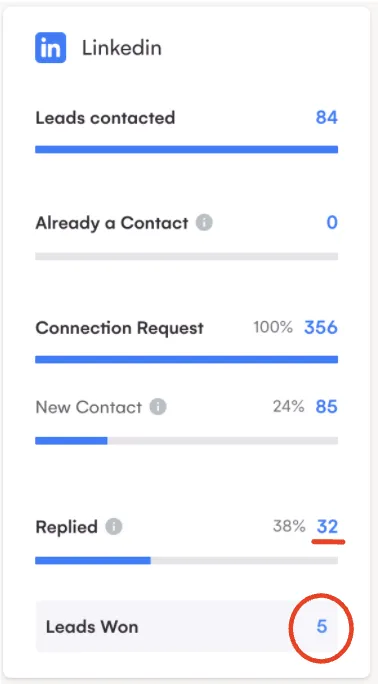Click the 38% replied percentage

(289, 527)
